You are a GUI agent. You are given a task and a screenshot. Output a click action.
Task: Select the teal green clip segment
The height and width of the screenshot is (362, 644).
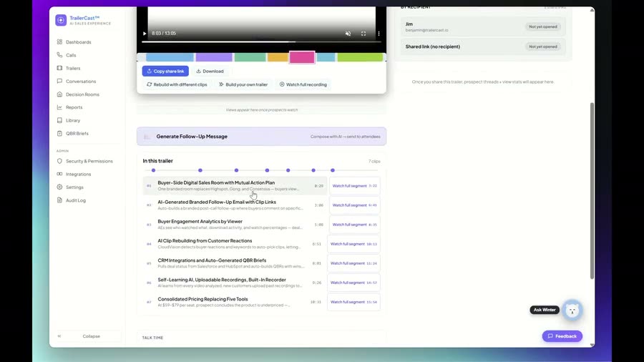click(250, 57)
